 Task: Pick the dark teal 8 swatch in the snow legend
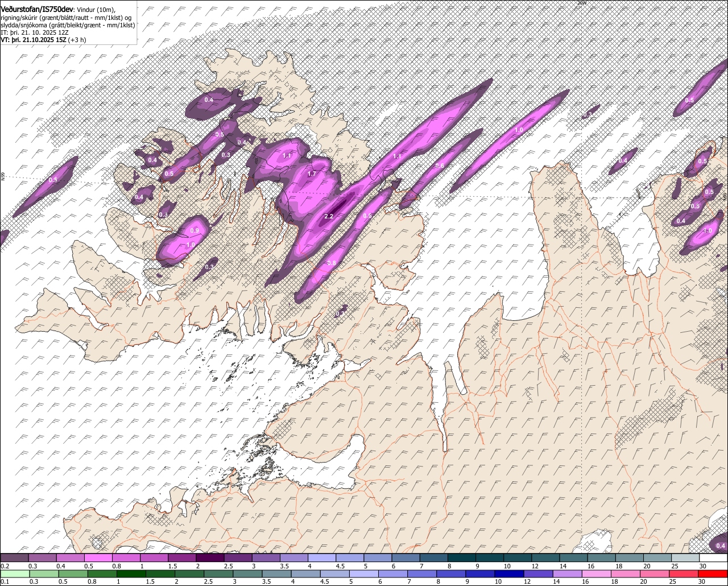tap(462, 558)
